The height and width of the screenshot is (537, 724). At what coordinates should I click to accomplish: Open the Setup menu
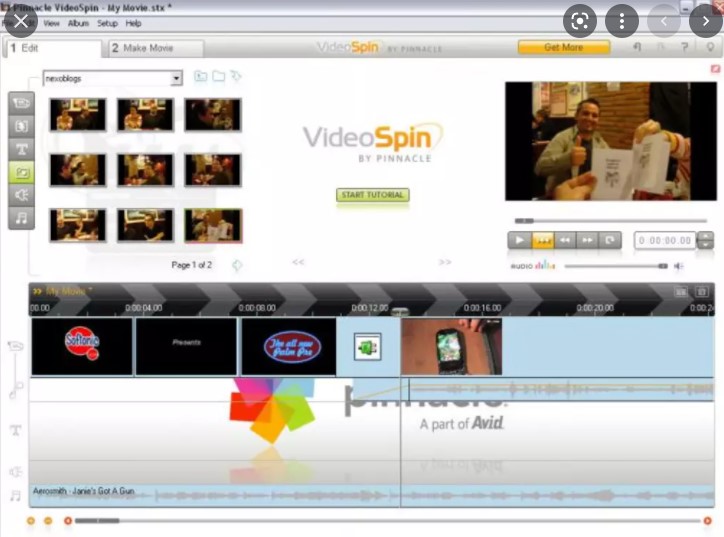[107, 23]
